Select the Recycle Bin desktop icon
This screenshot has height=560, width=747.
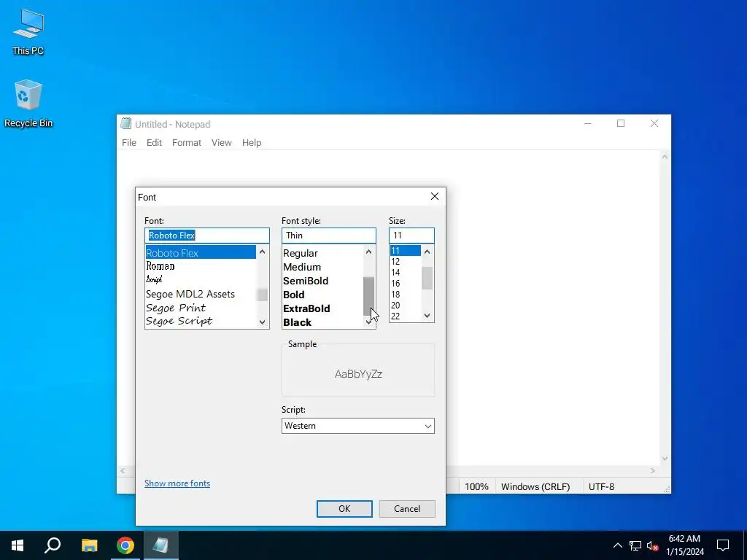coord(28,104)
